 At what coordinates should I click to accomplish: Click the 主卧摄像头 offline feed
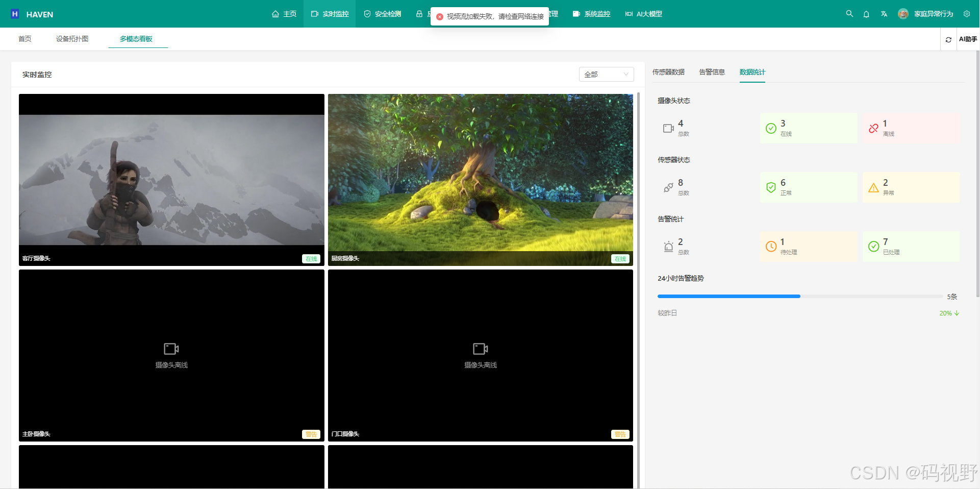pos(171,355)
